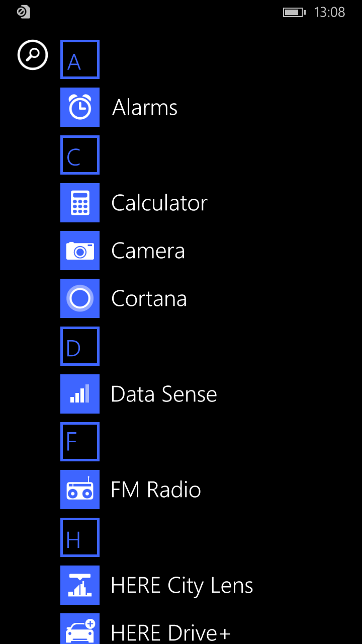The image size is (362, 644).
Task: Tap the HERE Drive+ car icon
Action: click(80, 629)
